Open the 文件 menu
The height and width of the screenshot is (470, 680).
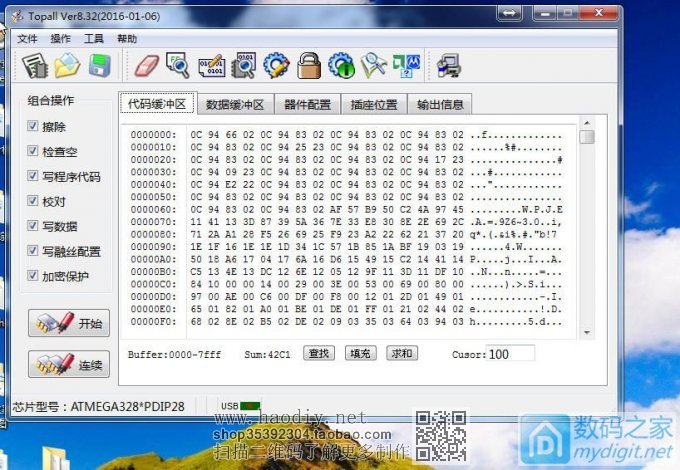[x=27, y=38]
